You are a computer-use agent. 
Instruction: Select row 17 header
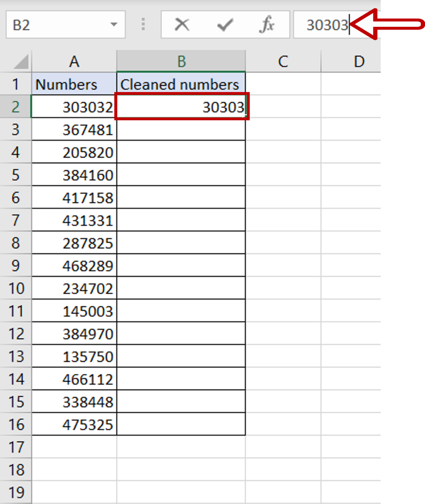[16, 447]
